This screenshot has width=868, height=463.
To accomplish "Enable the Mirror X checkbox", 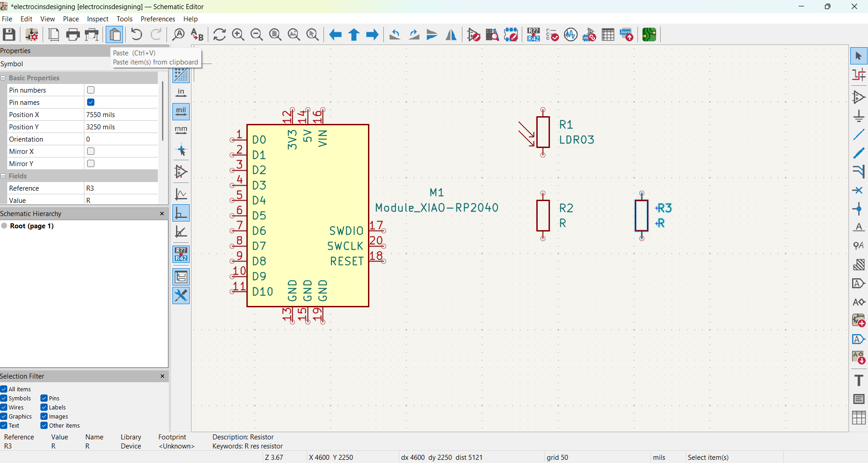I will [91, 151].
